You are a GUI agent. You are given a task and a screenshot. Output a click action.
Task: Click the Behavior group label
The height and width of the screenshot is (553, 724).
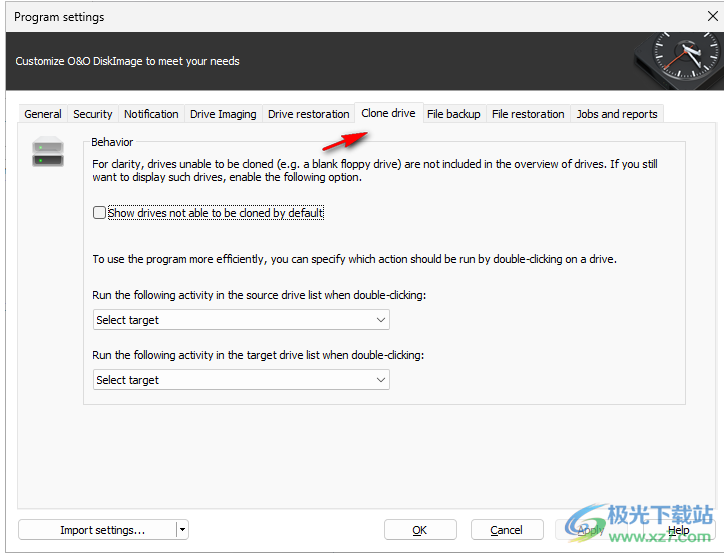tap(112, 142)
